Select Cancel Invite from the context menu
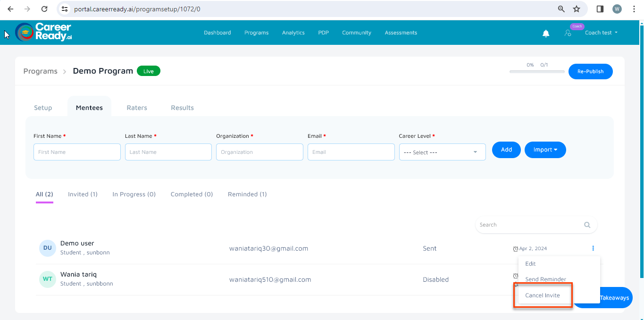Viewport: 644px width, 320px height. point(543,295)
